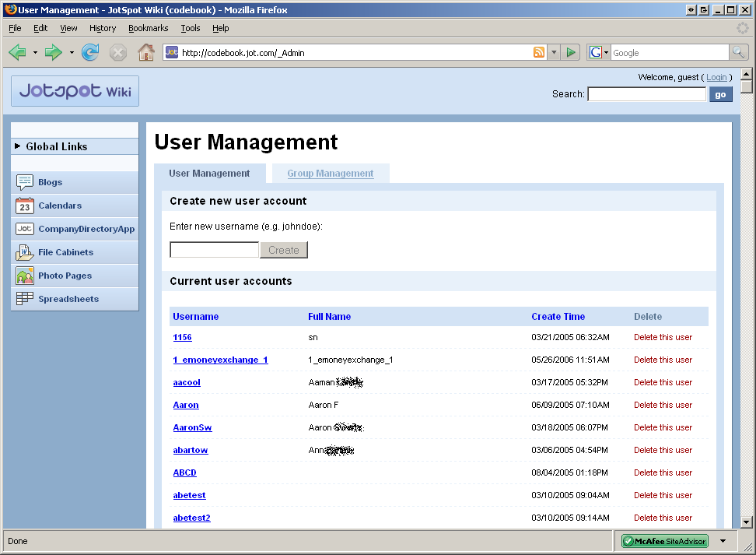Switch to the Group Management tab
Viewport: 756px width, 555px height.
331,174
